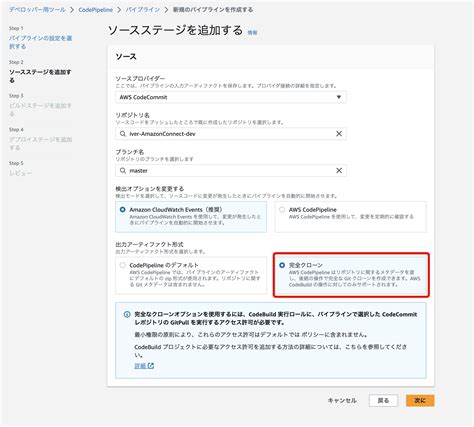Image resolution: width=474 pixels, height=427 pixels.
Task: Go to Step 1 パイプラインの設定を選択する
Action: [40, 42]
